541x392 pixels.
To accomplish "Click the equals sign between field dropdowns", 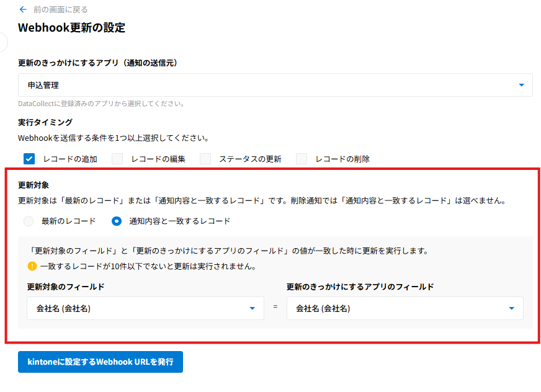I will 275,308.
